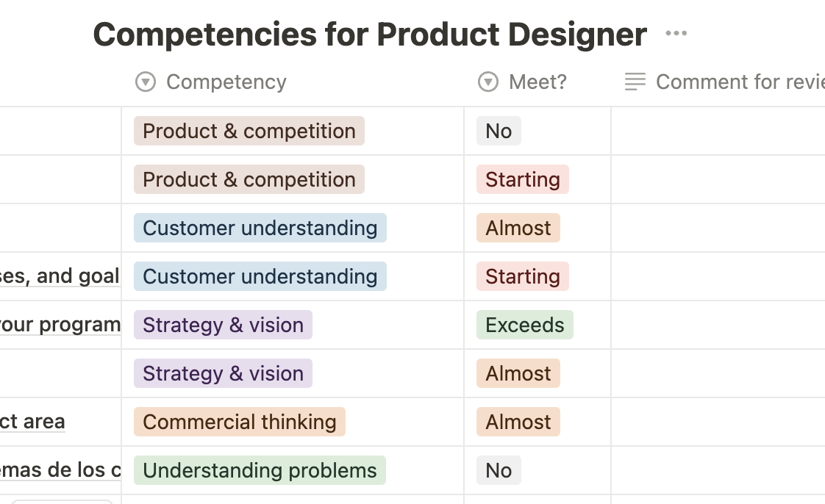Viewport: 825px width, 504px height.
Task: Open the row ending in 'ses, and goal'
Action: (x=60, y=276)
